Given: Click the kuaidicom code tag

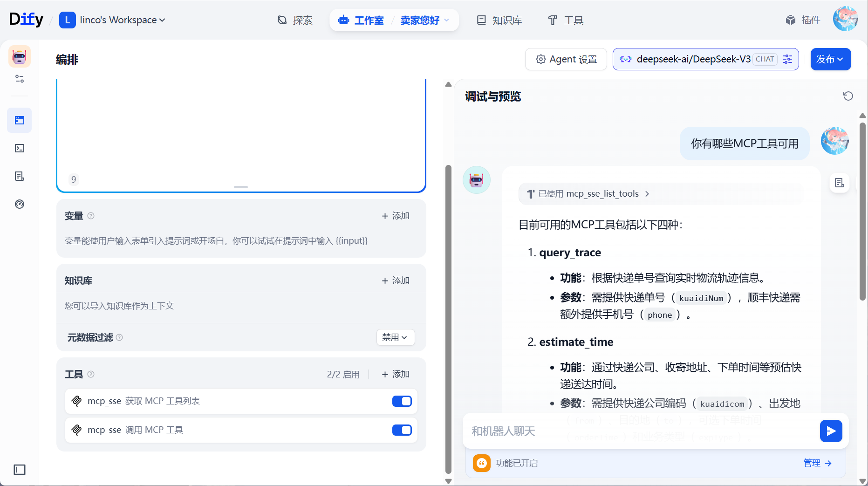Looking at the screenshot, I should coord(722,404).
